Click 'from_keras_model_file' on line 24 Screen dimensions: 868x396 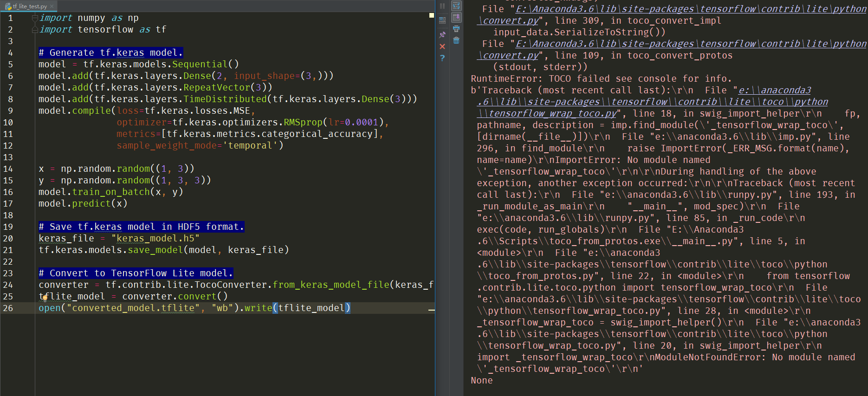331,285
